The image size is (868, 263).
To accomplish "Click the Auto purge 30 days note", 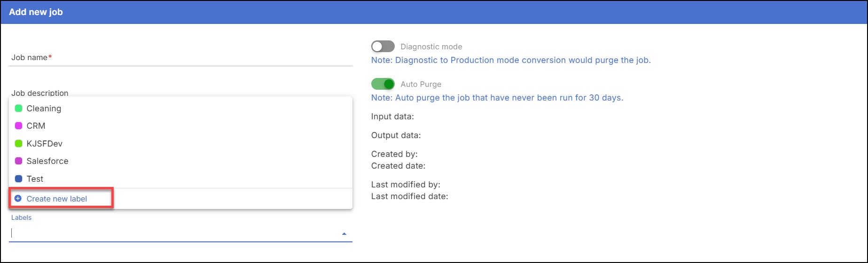I will (497, 98).
